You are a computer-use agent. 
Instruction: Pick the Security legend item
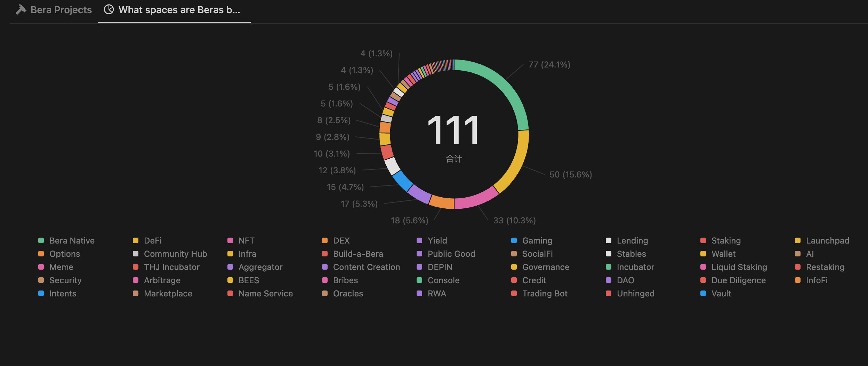tap(60, 280)
